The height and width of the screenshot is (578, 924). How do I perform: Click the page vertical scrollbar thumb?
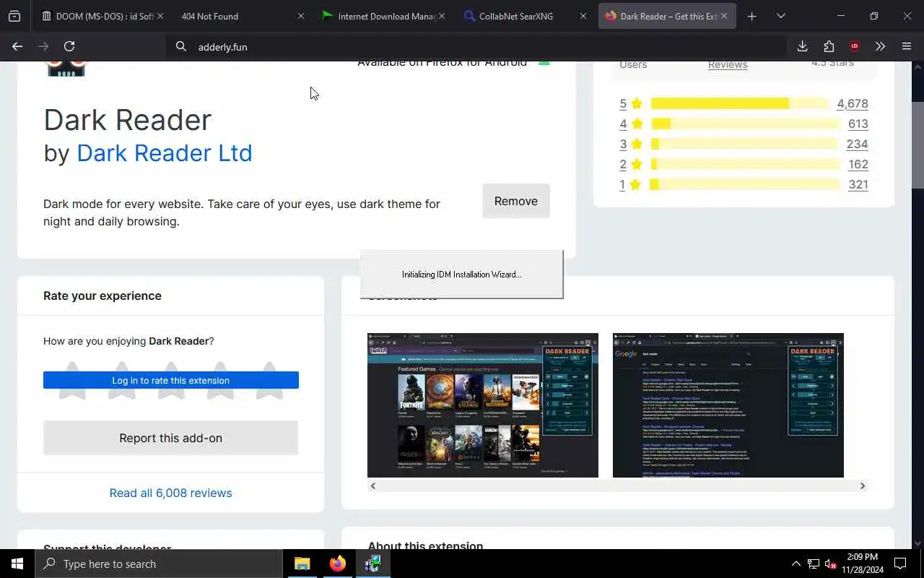pyautogui.click(x=918, y=144)
